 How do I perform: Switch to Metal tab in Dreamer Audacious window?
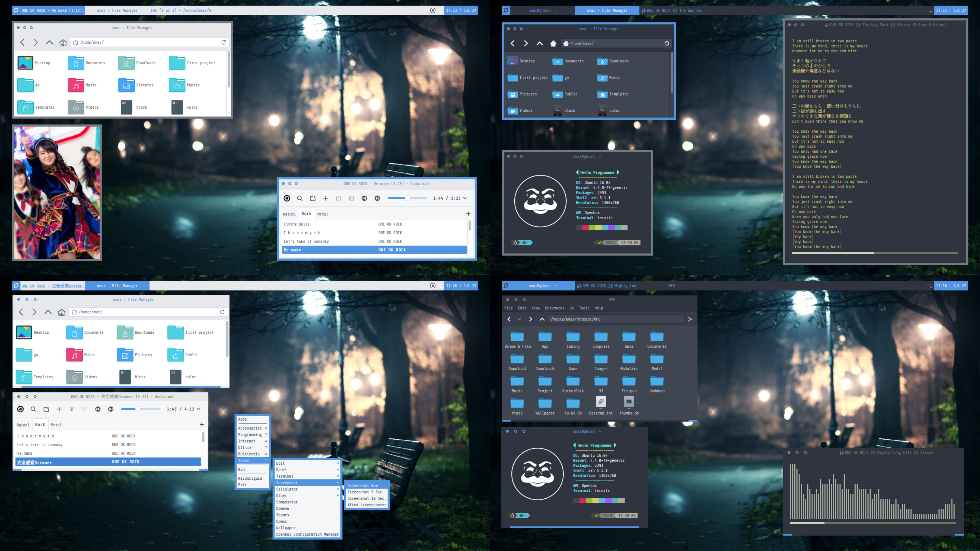(x=56, y=425)
